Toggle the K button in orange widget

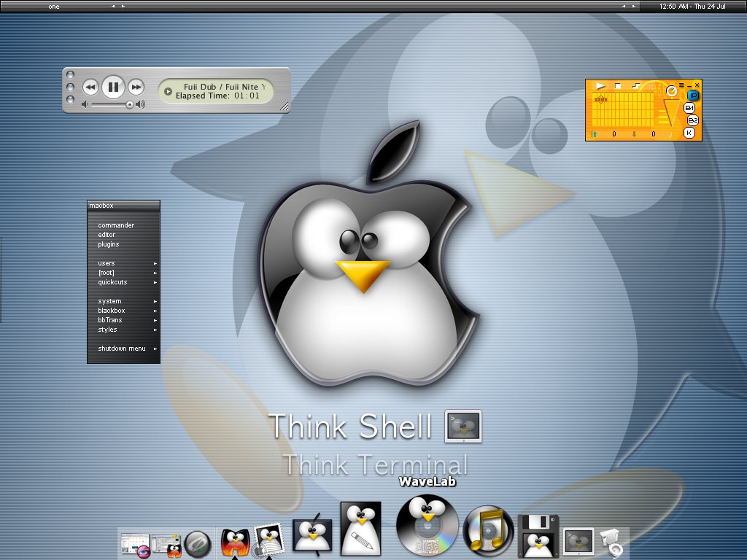(689, 133)
